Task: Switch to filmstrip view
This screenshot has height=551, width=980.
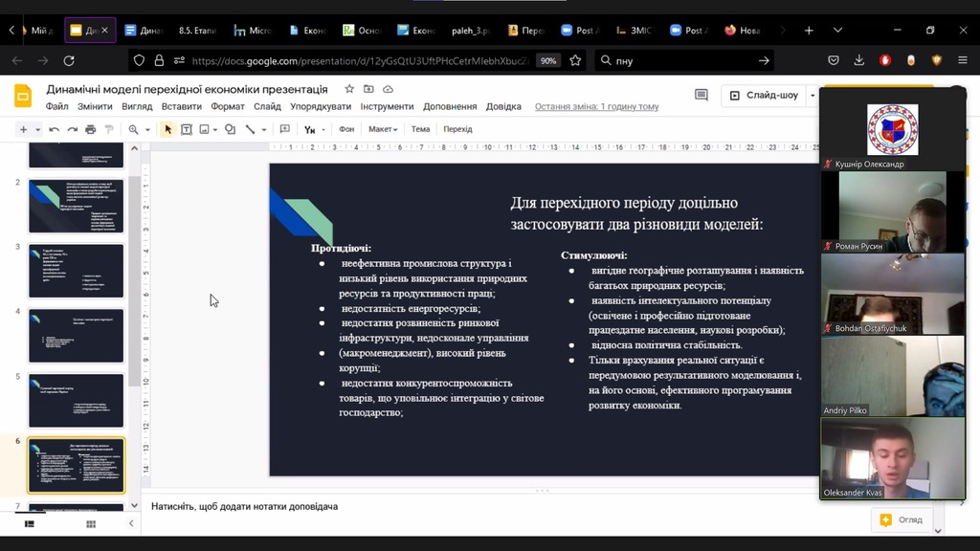Action: [x=30, y=523]
